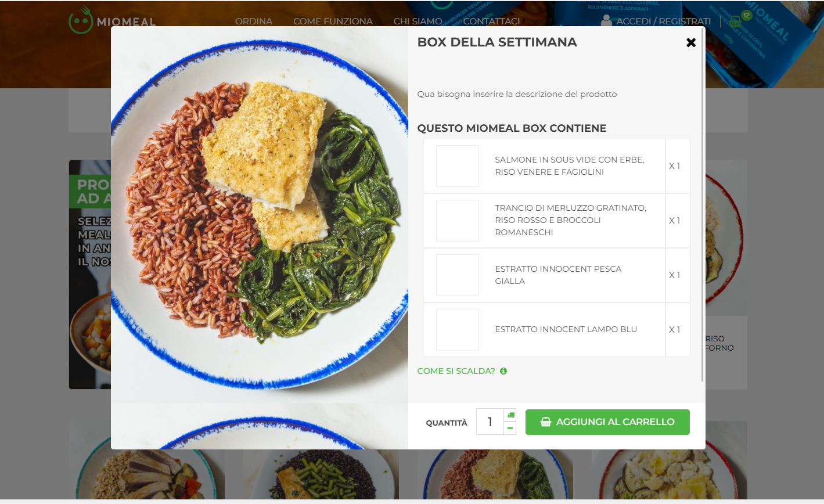The height and width of the screenshot is (504, 824).
Task: Open the Contattaci menu item
Action: pos(491,21)
